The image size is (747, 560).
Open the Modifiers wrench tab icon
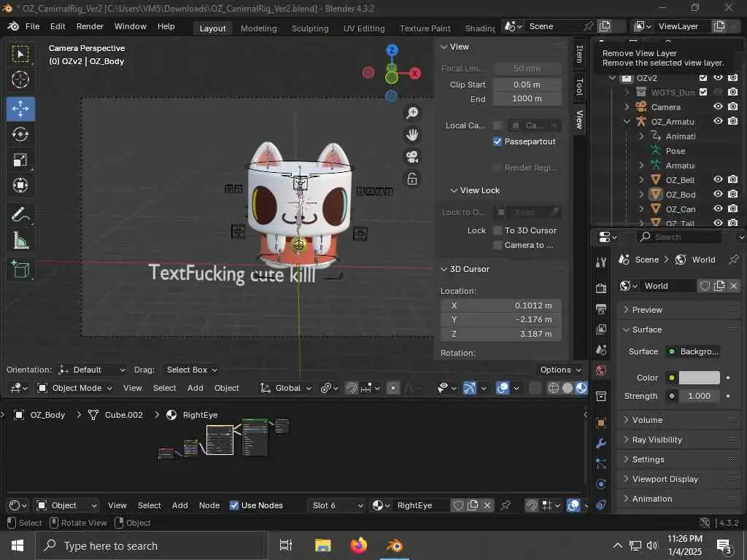pos(601,443)
